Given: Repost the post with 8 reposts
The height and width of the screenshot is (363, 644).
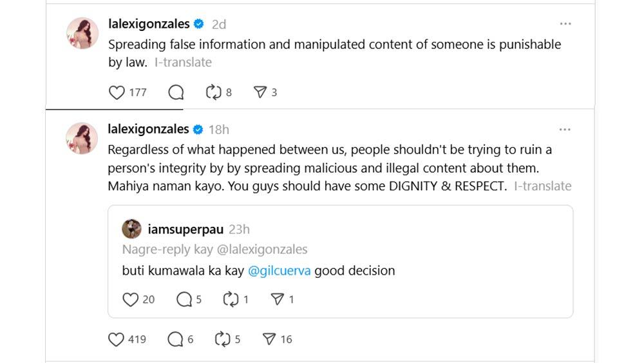Looking at the screenshot, I should click(x=214, y=93).
